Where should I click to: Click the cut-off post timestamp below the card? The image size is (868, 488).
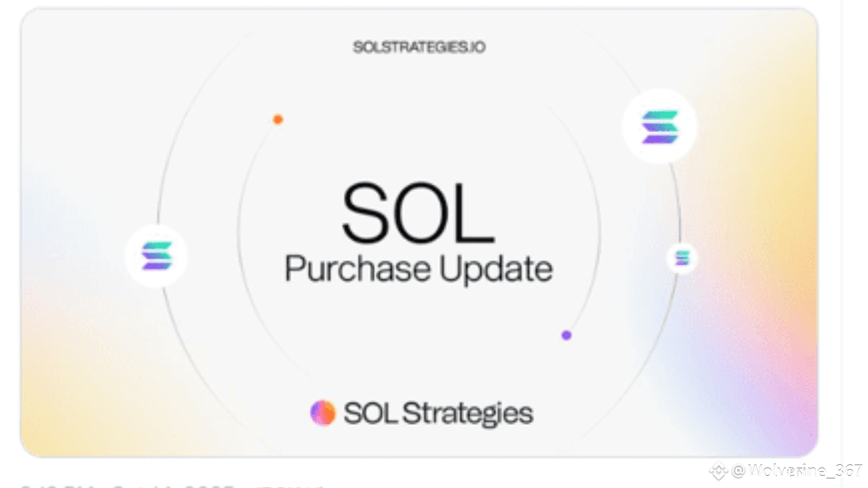tap(170, 485)
